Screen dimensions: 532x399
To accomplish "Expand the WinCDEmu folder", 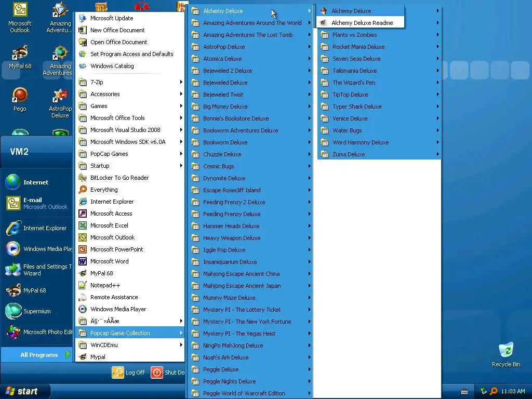I will (x=129, y=345).
